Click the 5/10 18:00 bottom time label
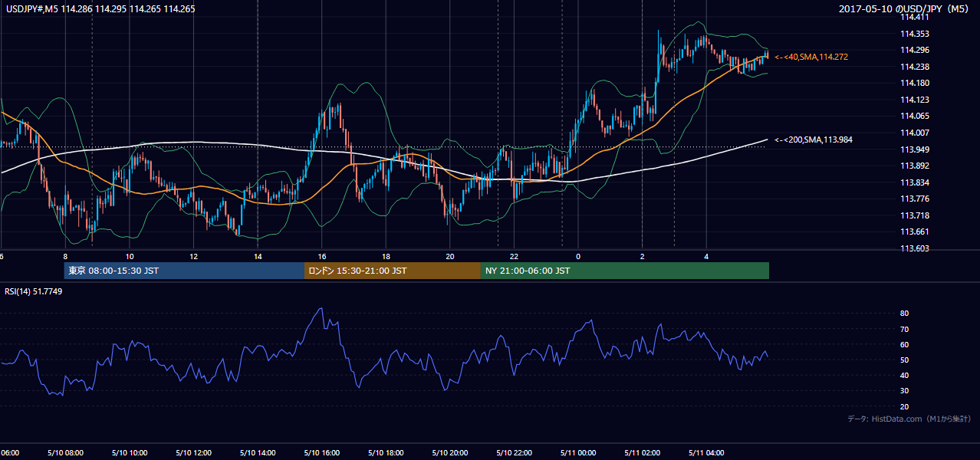Image resolution: width=980 pixels, height=460 pixels. click(x=386, y=453)
